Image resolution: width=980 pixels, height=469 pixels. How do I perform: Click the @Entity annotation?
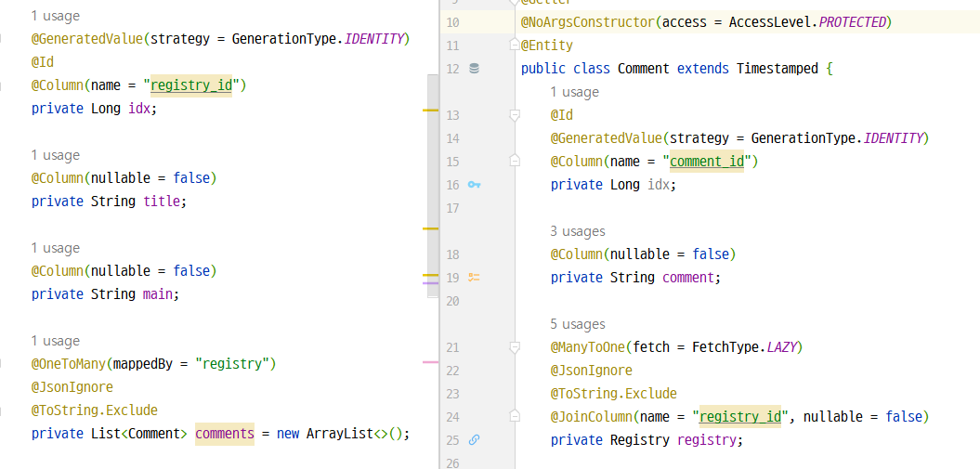[x=547, y=46]
